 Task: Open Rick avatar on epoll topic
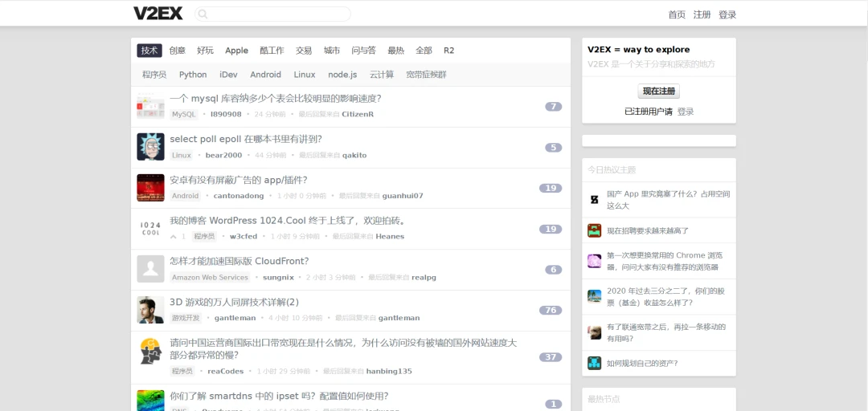pyautogui.click(x=150, y=147)
